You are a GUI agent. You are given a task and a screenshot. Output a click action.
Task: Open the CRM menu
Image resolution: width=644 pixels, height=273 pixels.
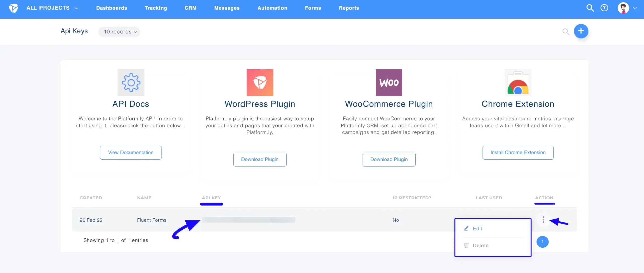pyautogui.click(x=190, y=8)
